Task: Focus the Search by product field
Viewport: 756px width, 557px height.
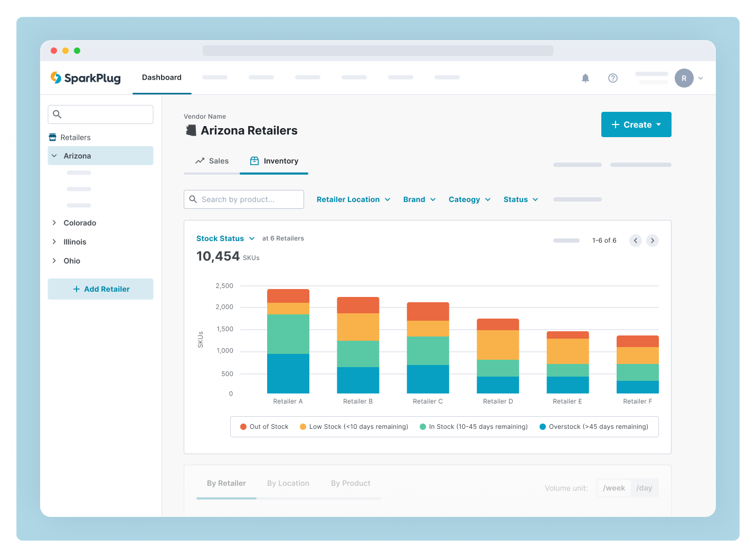Action: (x=244, y=199)
